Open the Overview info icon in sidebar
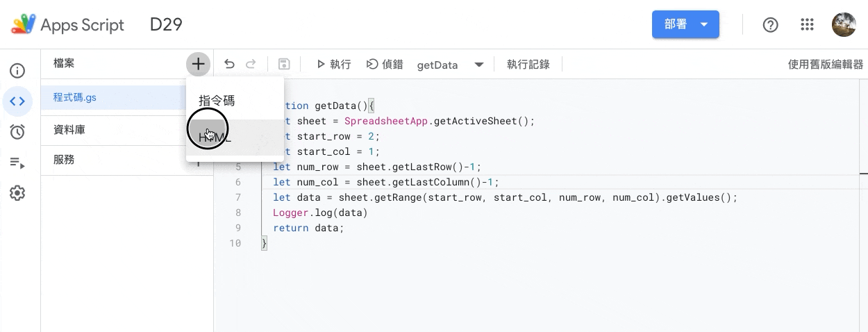The height and width of the screenshot is (332, 868). (x=17, y=70)
